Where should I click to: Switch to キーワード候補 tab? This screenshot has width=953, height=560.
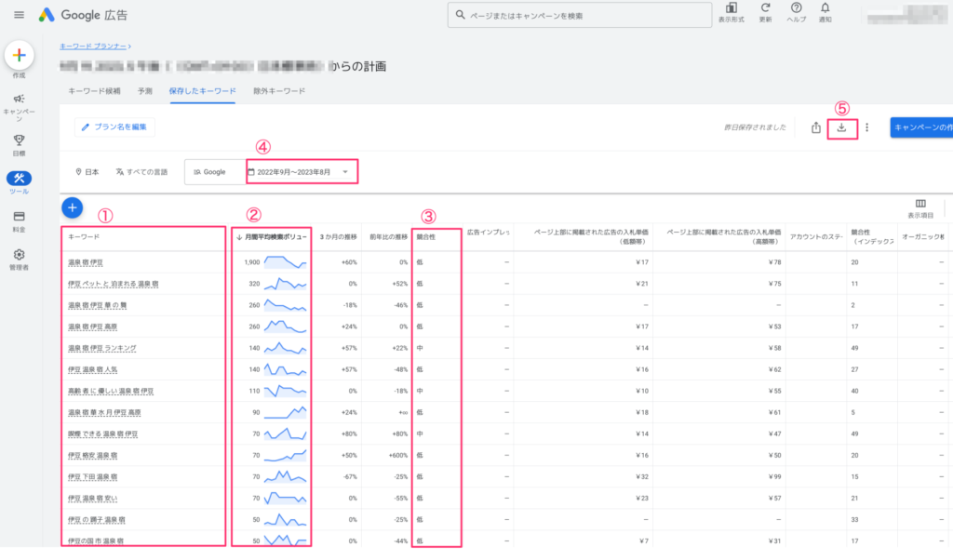coord(94,91)
